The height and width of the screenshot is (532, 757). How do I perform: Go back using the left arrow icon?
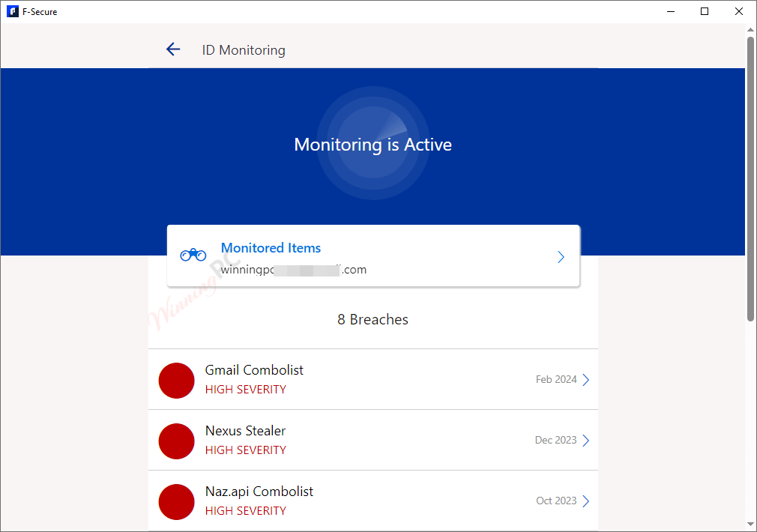[173, 49]
